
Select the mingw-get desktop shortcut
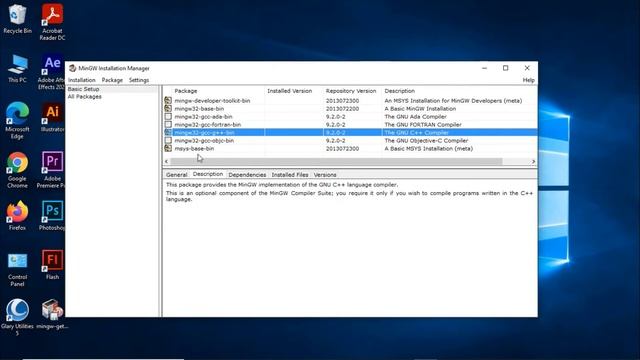coord(52,314)
